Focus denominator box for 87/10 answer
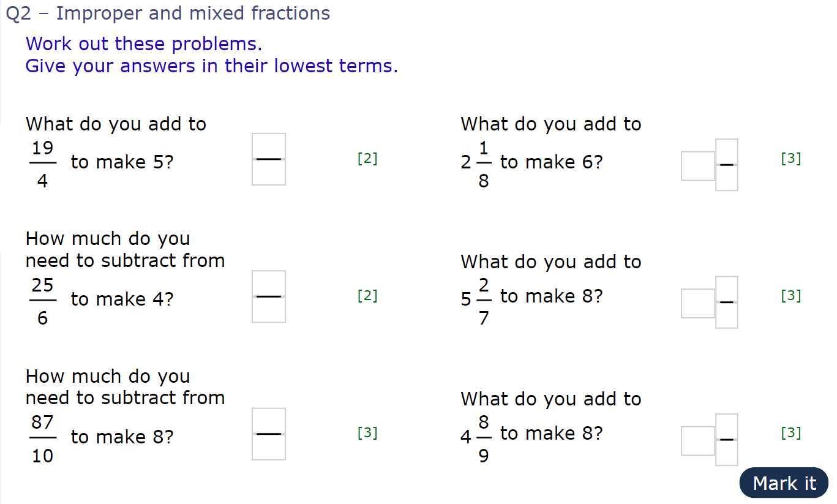The height and width of the screenshot is (504, 837). [269, 448]
